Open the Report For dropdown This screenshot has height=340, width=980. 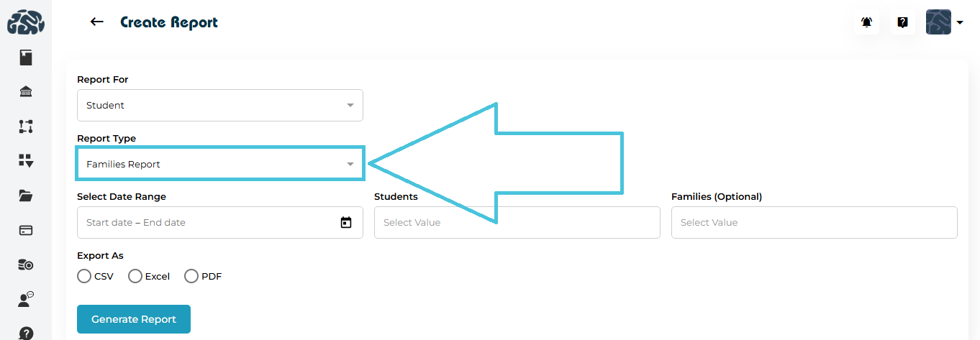coord(219,106)
